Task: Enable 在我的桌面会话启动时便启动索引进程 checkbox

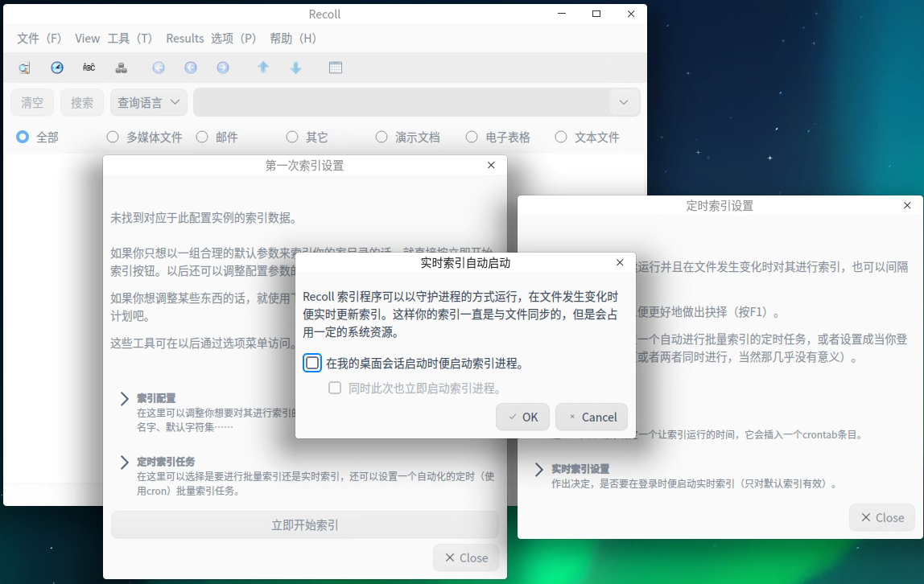Action: click(x=312, y=364)
